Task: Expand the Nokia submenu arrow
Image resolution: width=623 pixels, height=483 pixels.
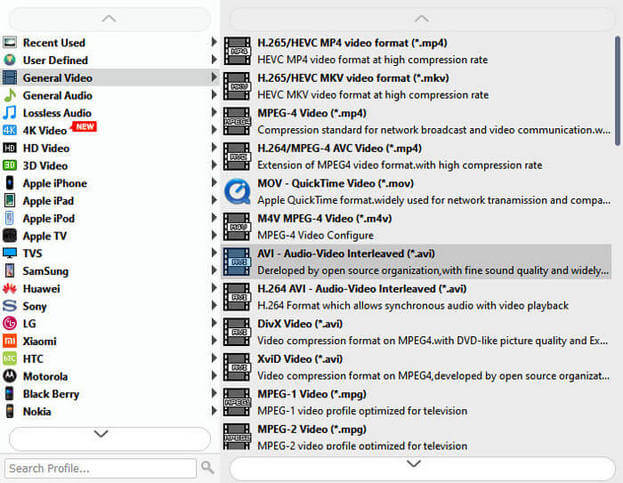Action: (214, 411)
